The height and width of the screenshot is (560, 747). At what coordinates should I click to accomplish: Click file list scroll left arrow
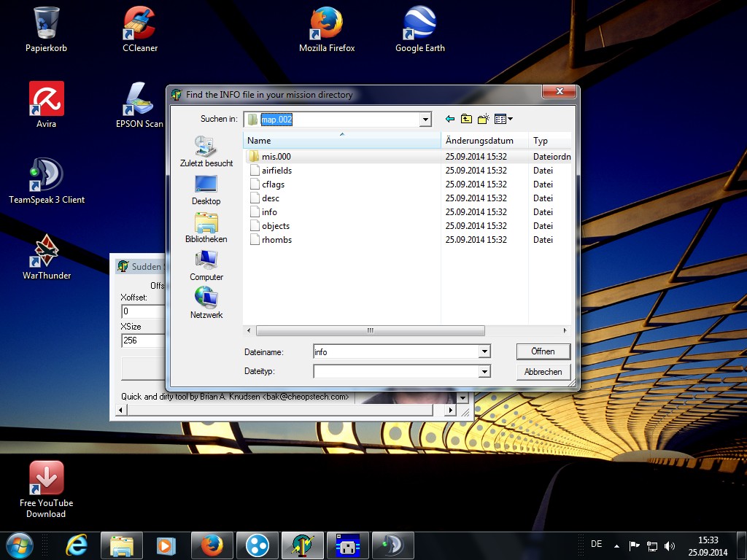[x=249, y=330]
